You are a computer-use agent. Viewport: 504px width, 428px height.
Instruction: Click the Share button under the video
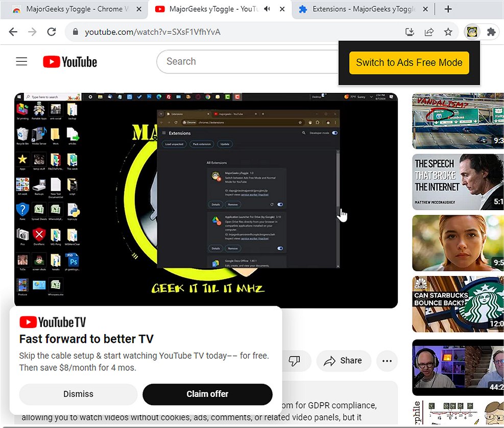point(344,361)
